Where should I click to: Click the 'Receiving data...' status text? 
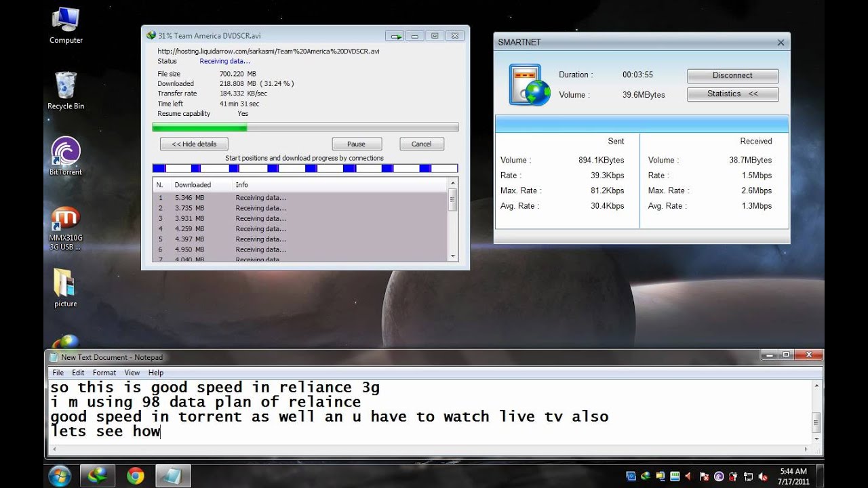click(x=224, y=61)
